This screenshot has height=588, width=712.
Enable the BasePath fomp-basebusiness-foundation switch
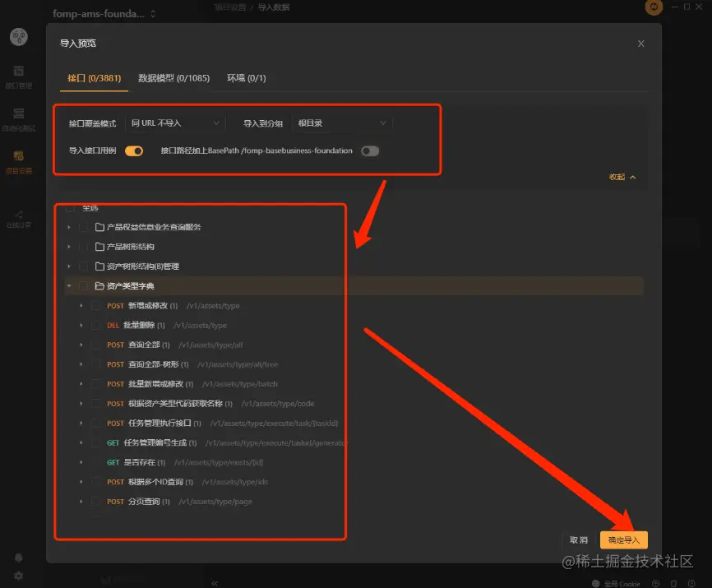pyautogui.click(x=370, y=150)
